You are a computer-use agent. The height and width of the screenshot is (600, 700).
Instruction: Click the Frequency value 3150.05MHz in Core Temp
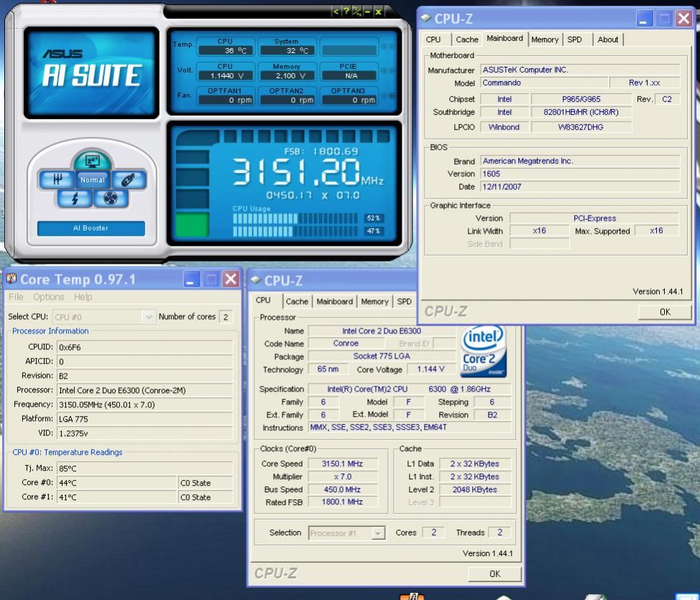(x=145, y=405)
